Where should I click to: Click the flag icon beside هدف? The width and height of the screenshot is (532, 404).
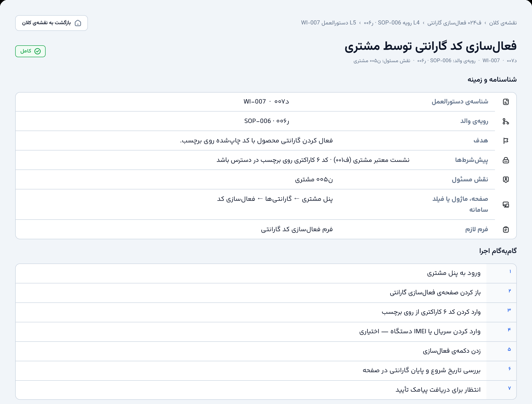click(506, 141)
